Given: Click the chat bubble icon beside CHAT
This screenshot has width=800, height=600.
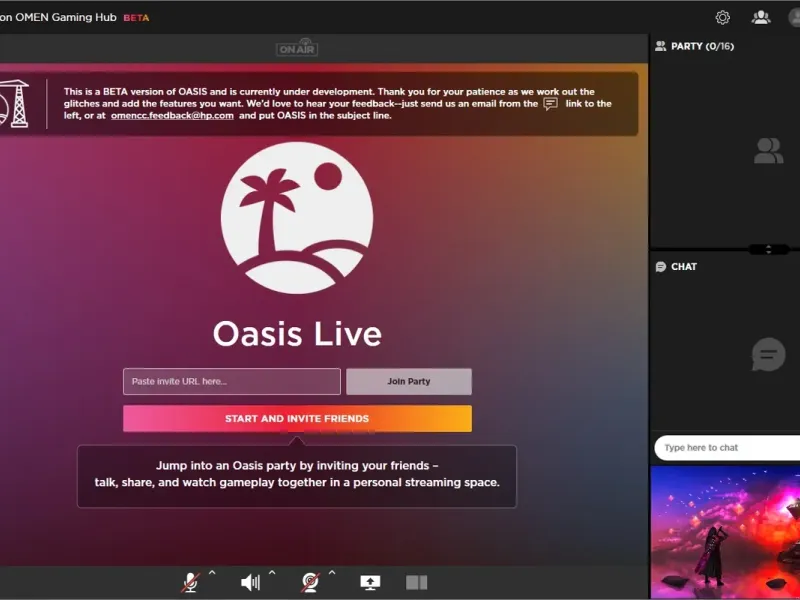Looking at the screenshot, I should pos(661,267).
